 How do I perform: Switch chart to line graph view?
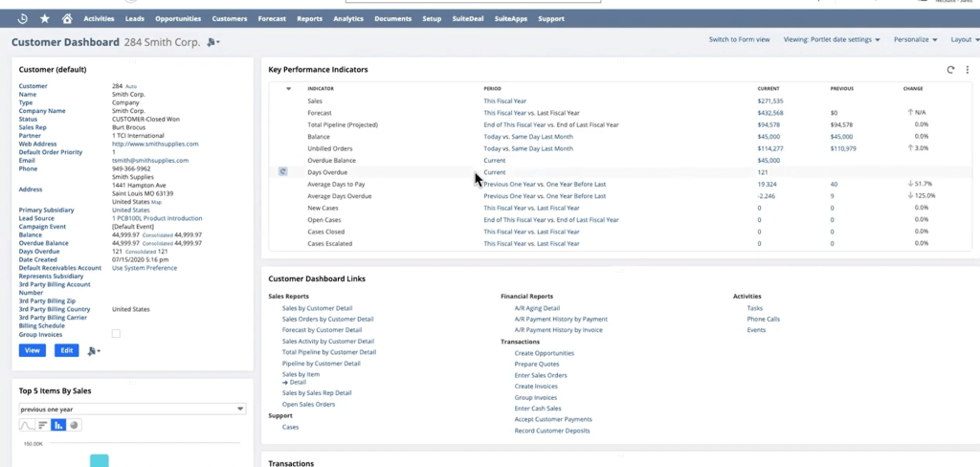pos(27,425)
